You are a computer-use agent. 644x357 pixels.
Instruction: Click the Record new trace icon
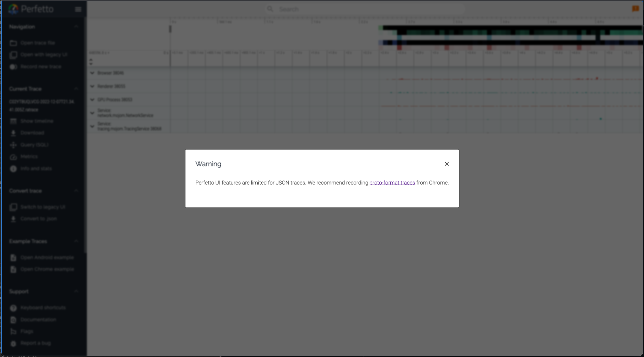(x=13, y=67)
